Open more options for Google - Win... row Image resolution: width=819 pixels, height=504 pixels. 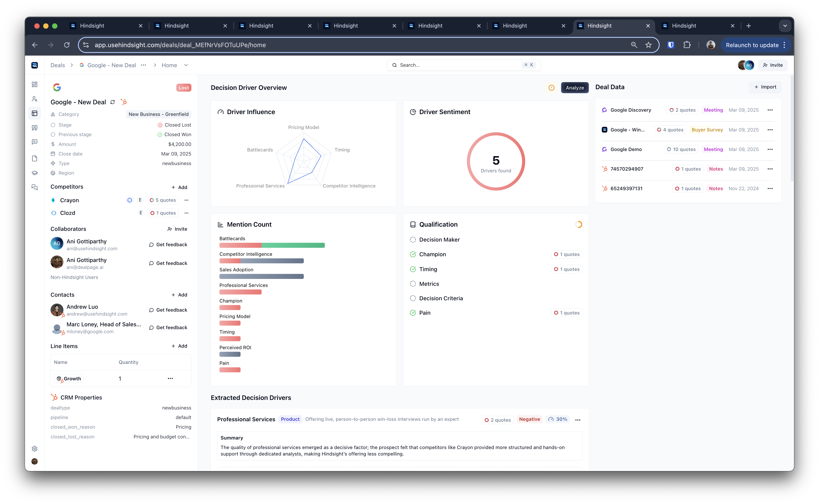770,130
